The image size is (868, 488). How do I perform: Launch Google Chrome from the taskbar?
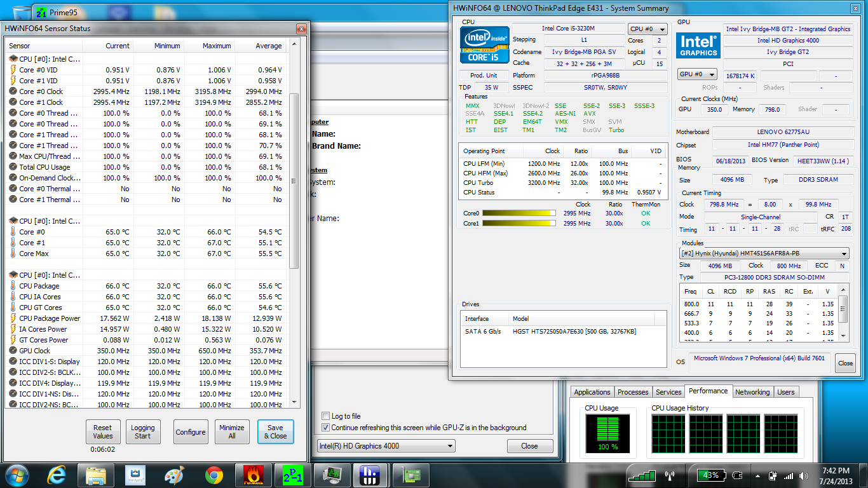point(214,475)
